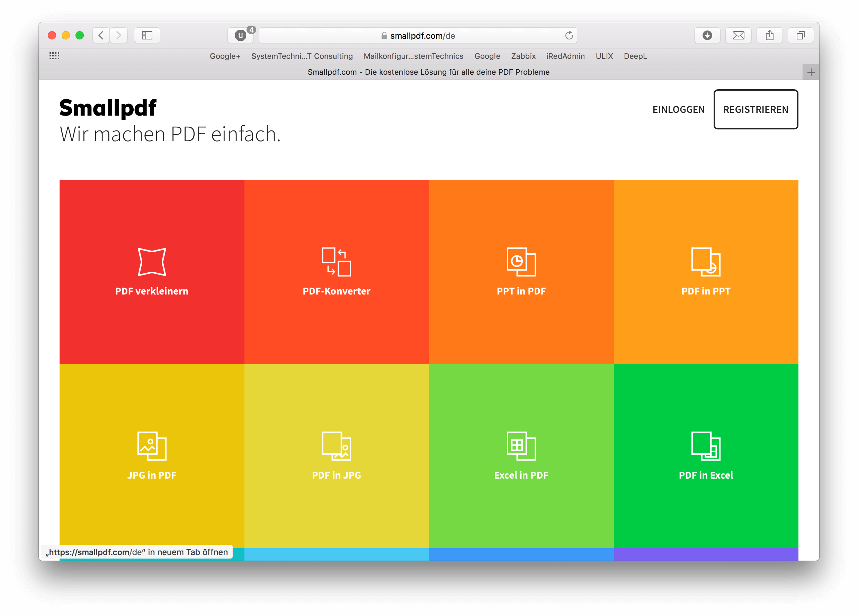This screenshot has width=858, height=616.
Task: Reload the page with refresh icon
Action: tap(569, 36)
